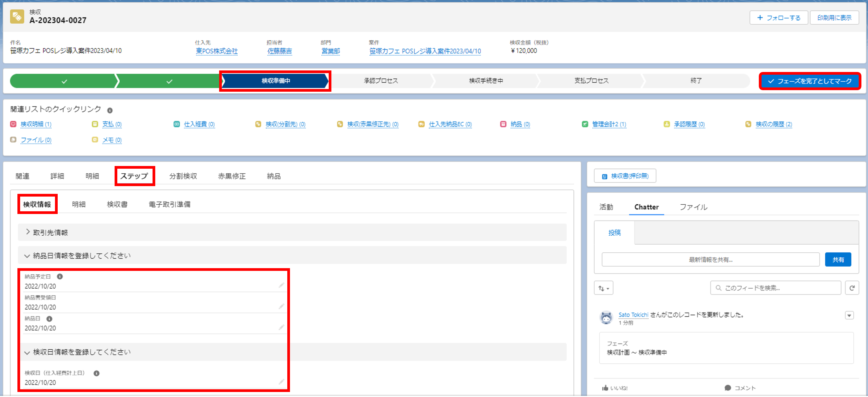Click the 投稿 tab in Chatter publisher
The height and width of the screenshot is (397, 868).
[x=614, y=233]
